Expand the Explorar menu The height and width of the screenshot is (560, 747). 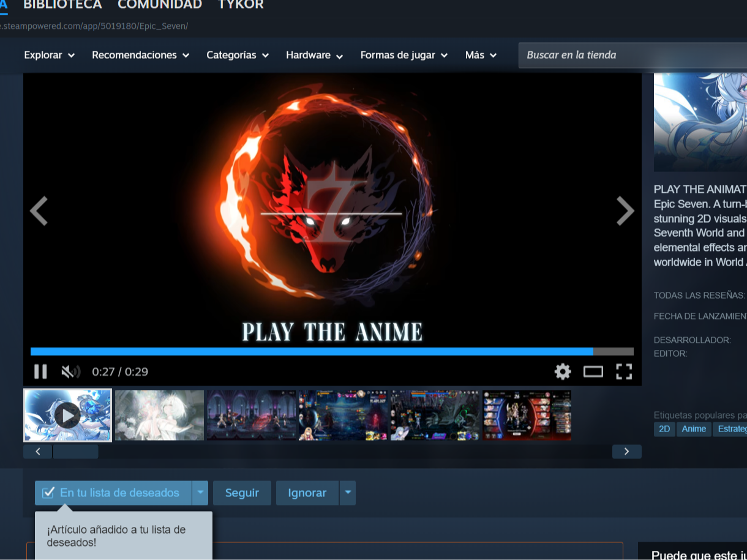tap(50, 55)
